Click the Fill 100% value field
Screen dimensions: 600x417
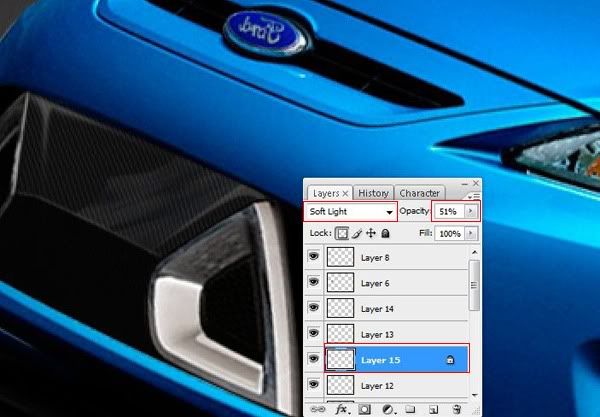tap(449, 233)
